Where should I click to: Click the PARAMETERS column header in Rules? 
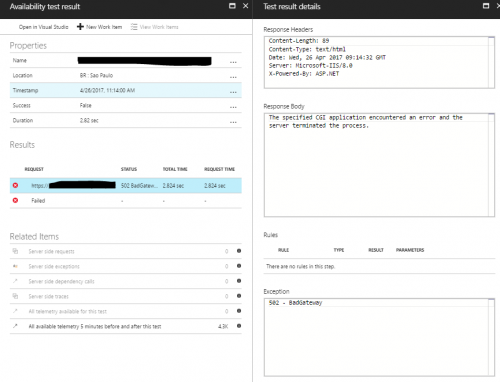point(410,250)
